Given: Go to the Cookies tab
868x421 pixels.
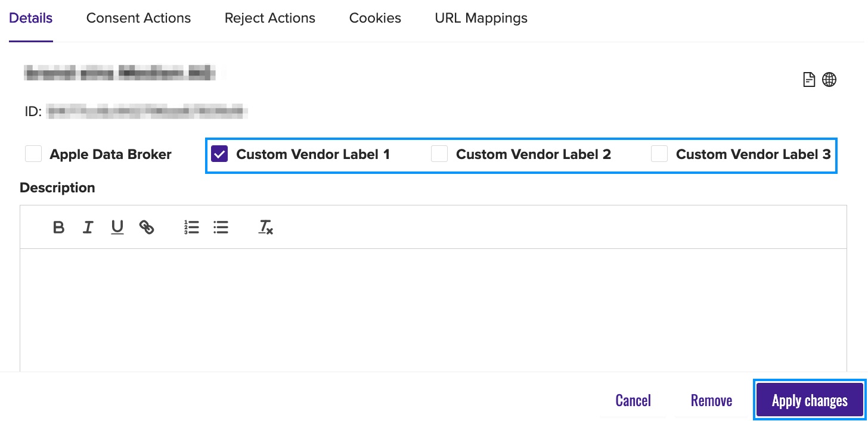Looking at the screenshot, I should point(375,18).
